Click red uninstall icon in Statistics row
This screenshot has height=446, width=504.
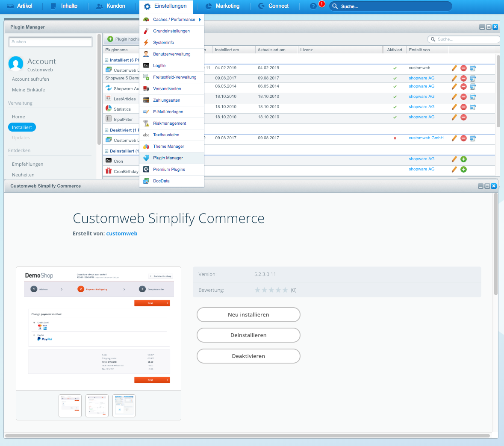point(463,107)
